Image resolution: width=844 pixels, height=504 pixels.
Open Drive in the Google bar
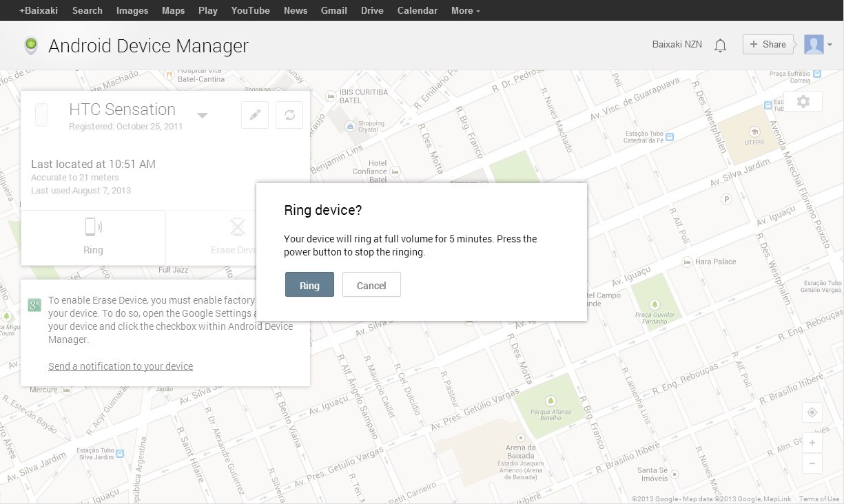(x=372, y=10)
